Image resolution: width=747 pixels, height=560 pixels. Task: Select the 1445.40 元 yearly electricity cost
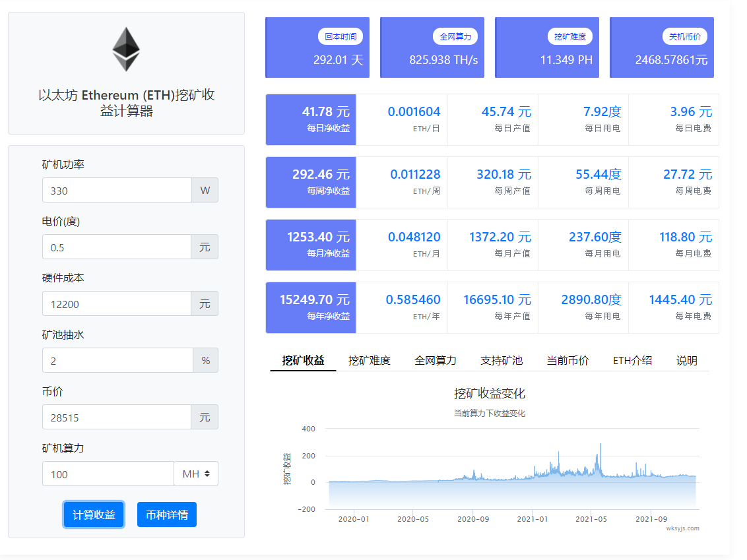pyautogui.click(x=681, y=300)
